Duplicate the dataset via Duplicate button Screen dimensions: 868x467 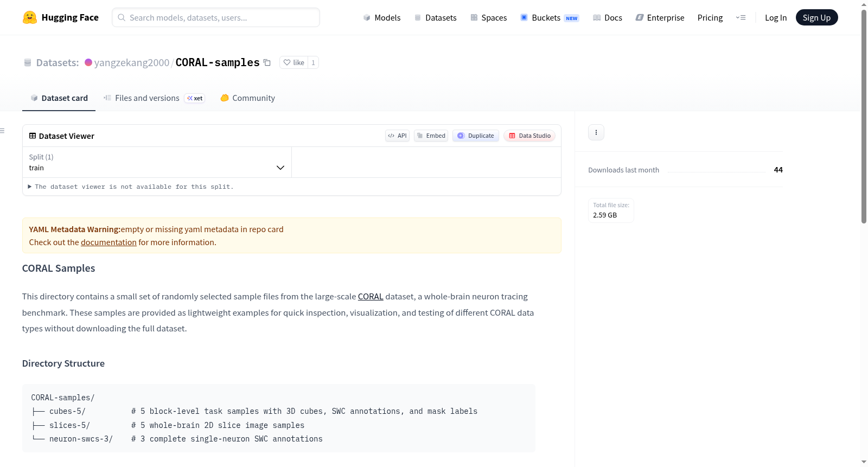pos(476,136)
